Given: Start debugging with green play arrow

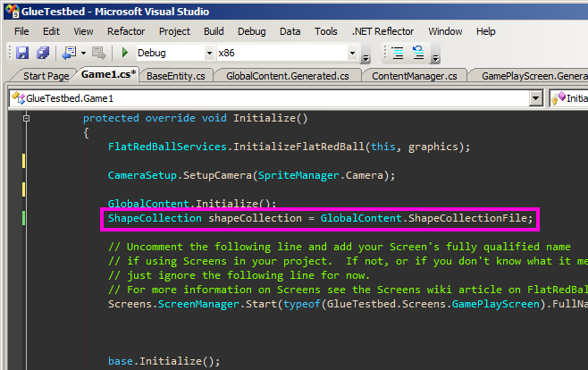Looking at the screenshot, I should 125,53.
